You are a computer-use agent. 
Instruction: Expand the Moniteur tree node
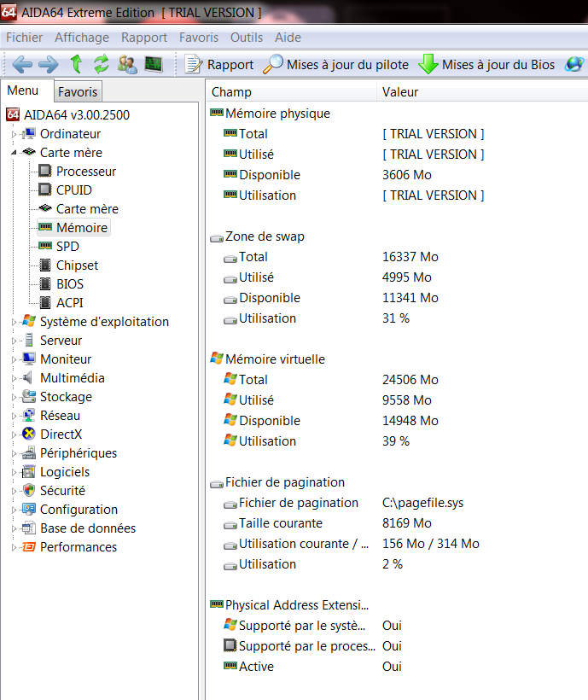point(14,359)
